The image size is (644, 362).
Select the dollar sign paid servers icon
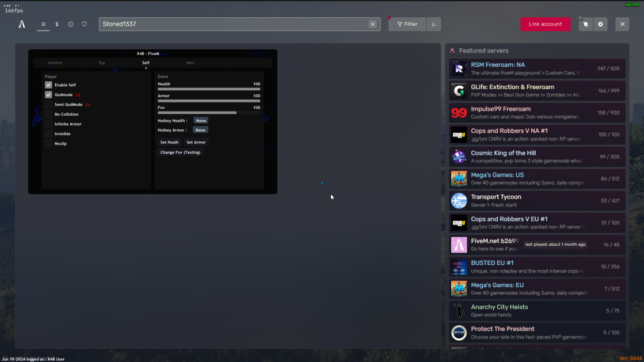point(56,24)
